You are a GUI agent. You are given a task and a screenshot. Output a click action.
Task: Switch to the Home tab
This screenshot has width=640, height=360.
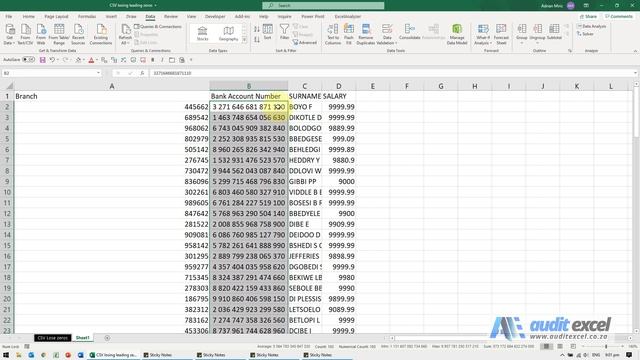(29, 16)
